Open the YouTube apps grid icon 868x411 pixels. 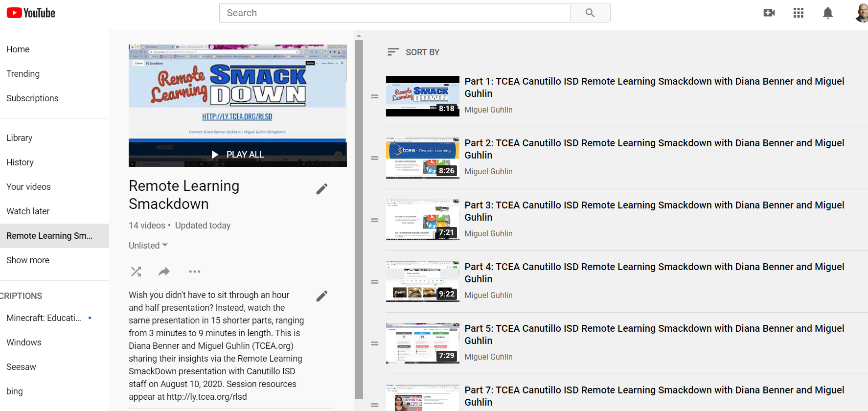(x=799, y=13)
